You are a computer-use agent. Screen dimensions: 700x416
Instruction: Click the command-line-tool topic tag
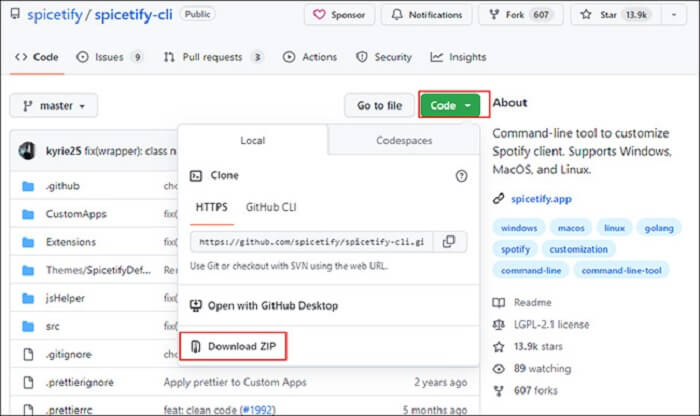(621, 270)
